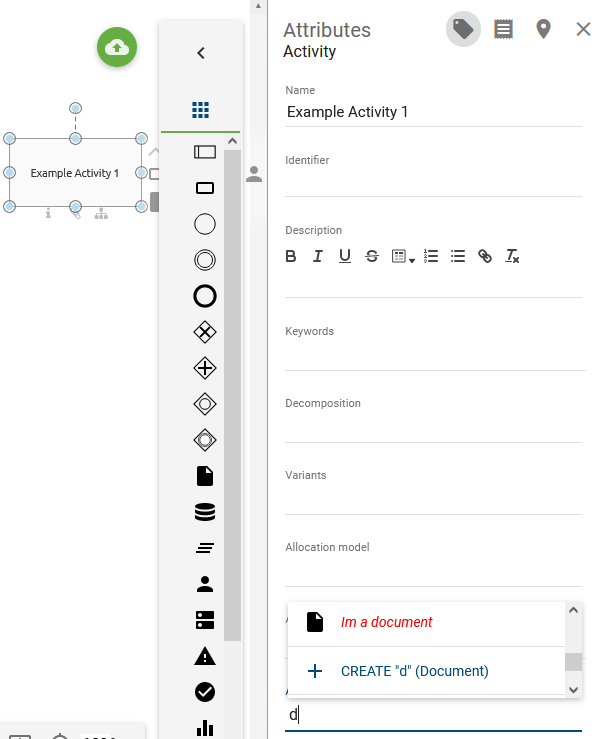Click into the Variants field
The image size is (596, 739).
click(x=433, y=500)
